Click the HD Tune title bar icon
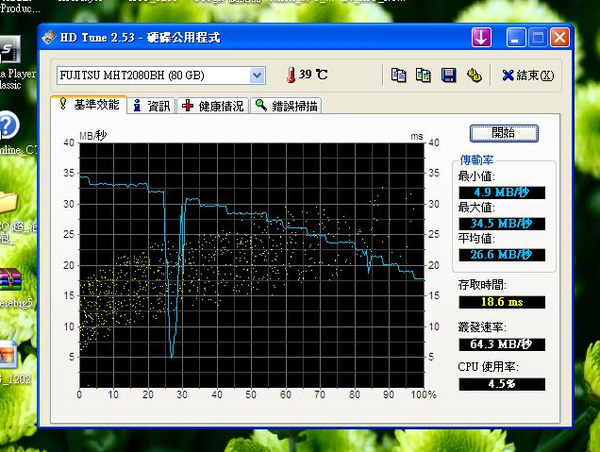 49,37
